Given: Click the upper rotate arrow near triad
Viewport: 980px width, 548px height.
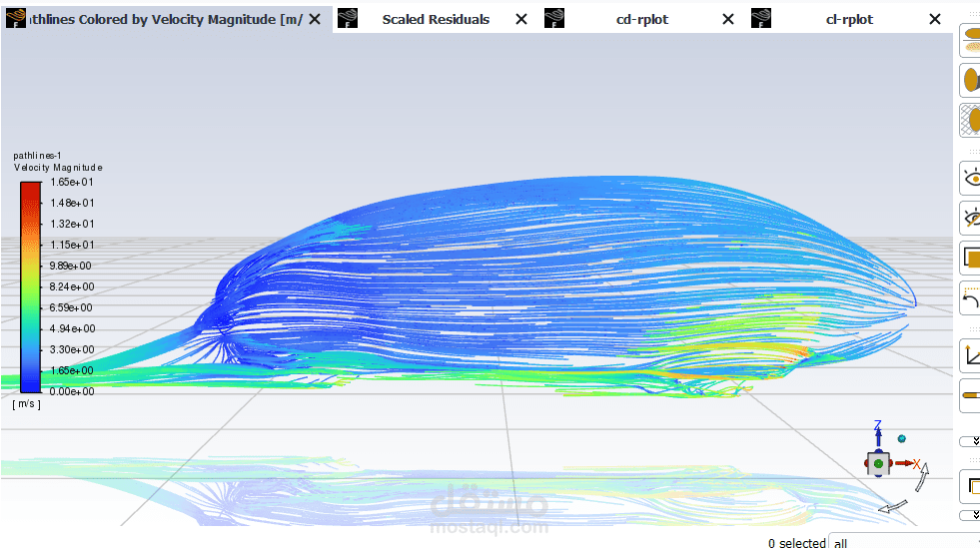Looking at the screenshot, I should click(x=922, y=477).
